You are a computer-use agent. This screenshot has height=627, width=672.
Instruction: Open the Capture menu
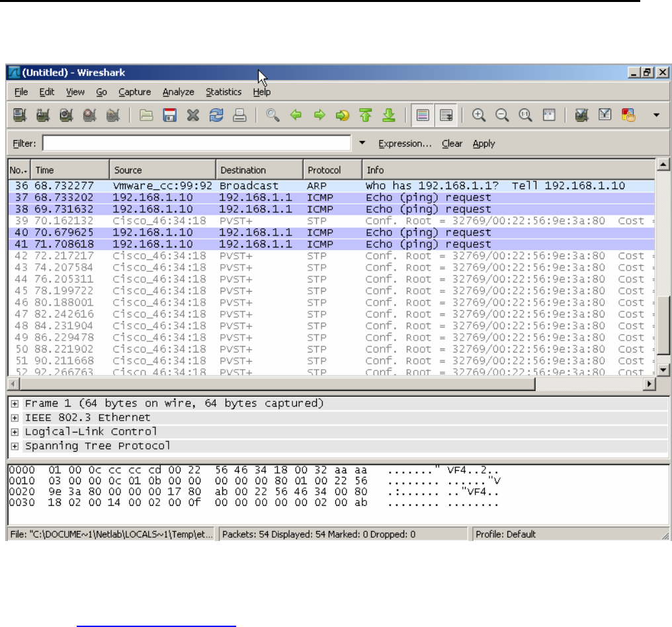[134, 92]
